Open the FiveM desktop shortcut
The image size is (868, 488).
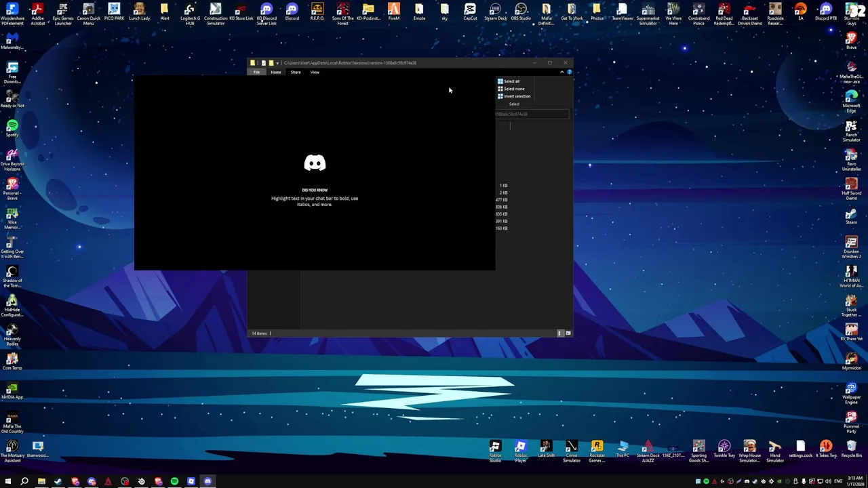pyautogui.click(x=393, y=12)
